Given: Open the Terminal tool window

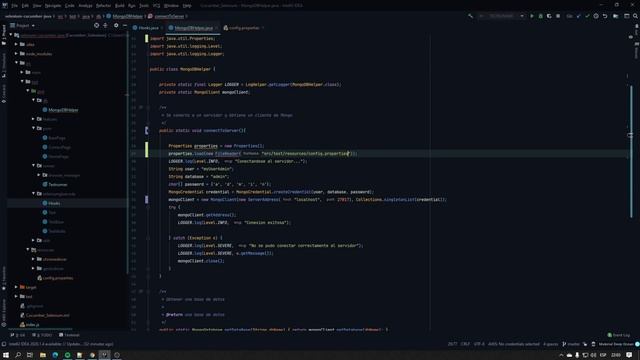Looking at the screenshot, I should tap(69, 335).
